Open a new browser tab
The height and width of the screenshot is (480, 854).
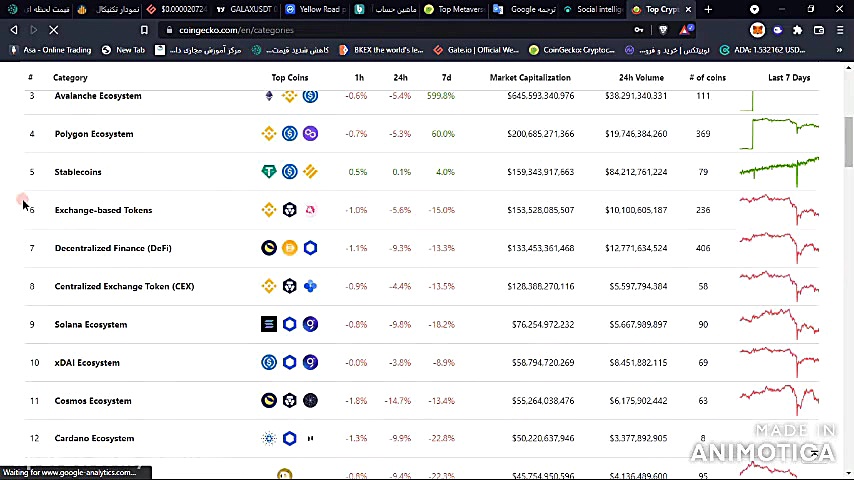708,9
